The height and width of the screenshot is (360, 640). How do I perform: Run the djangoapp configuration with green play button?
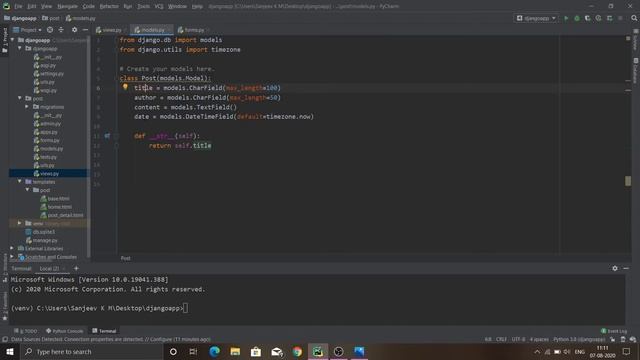(566, 18)
